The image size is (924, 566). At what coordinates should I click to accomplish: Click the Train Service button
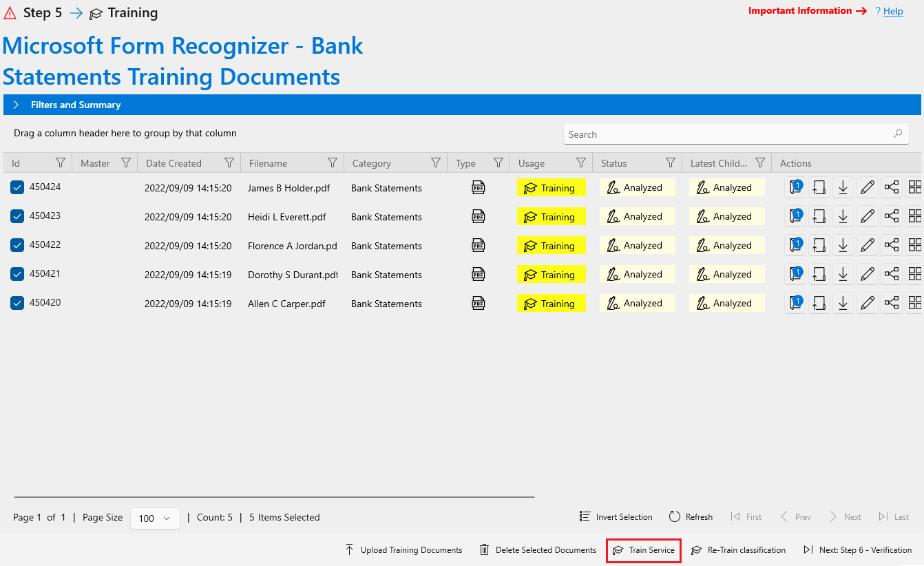tap(644, 550)
